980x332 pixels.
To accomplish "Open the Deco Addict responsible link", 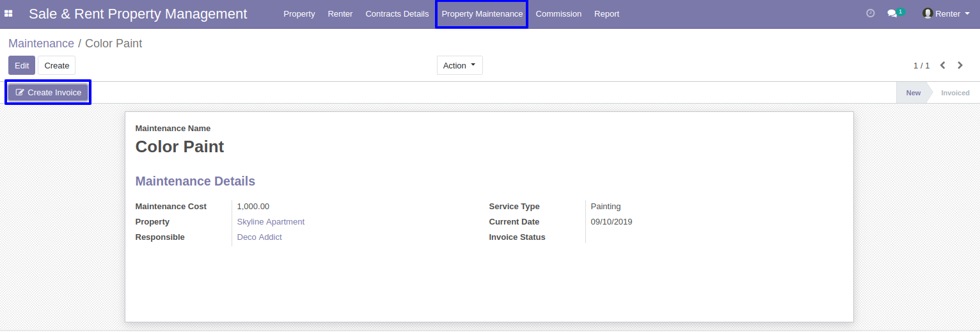I will click(x=259, y=237).
